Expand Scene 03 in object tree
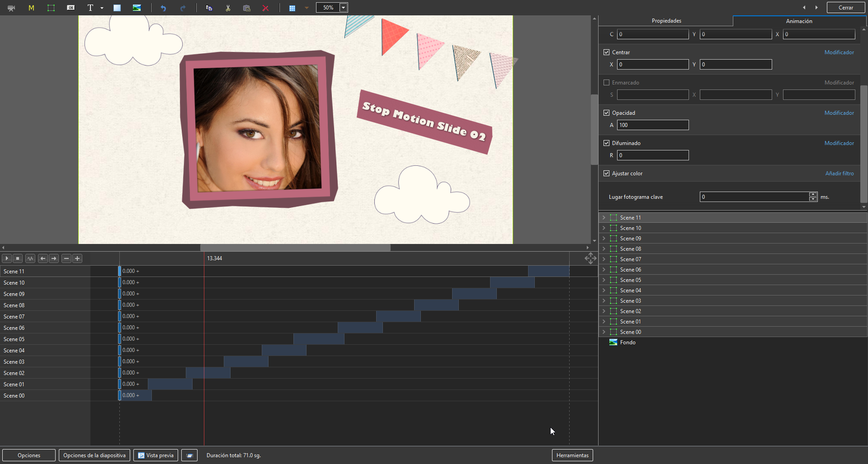Image resolution: width=868 pixels, height=464 pixels. tap(604, 301)
